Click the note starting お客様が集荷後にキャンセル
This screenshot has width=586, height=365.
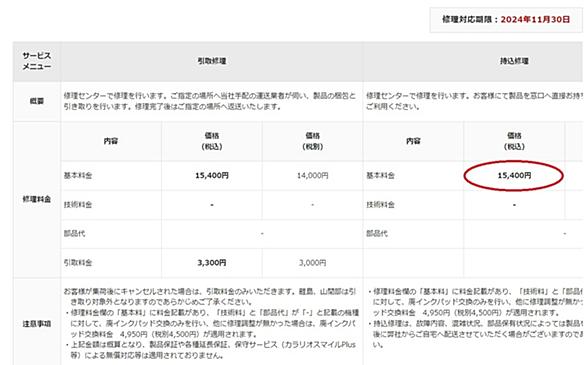click(x=210, y=296)
